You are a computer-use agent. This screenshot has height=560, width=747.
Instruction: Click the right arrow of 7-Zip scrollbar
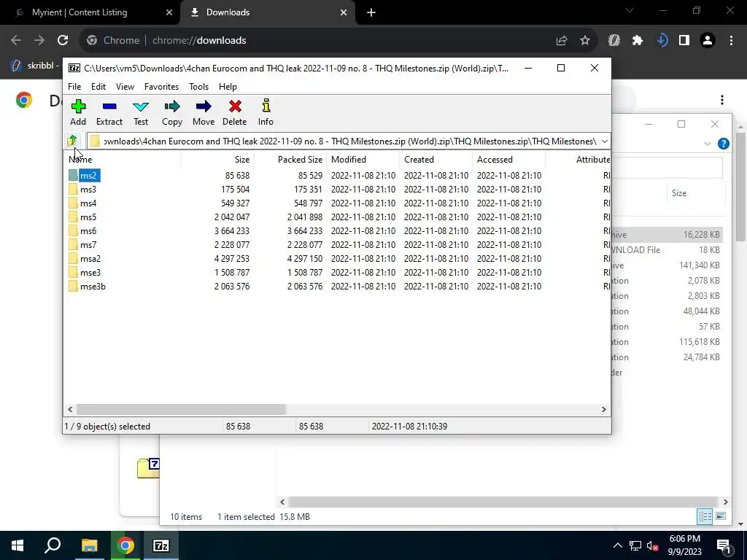[603, 409]
